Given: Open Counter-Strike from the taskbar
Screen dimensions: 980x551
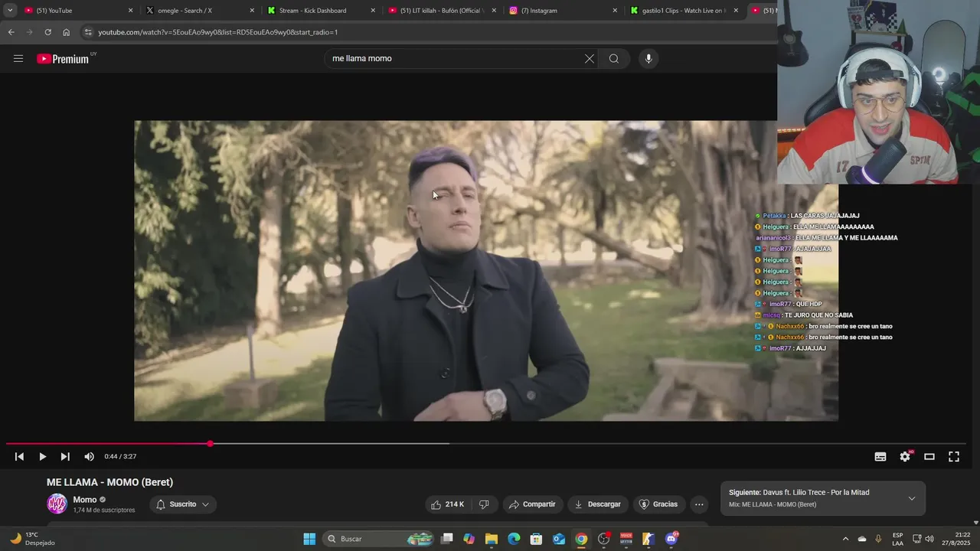Looking at the screenshot, I should [x=648, y=539].
